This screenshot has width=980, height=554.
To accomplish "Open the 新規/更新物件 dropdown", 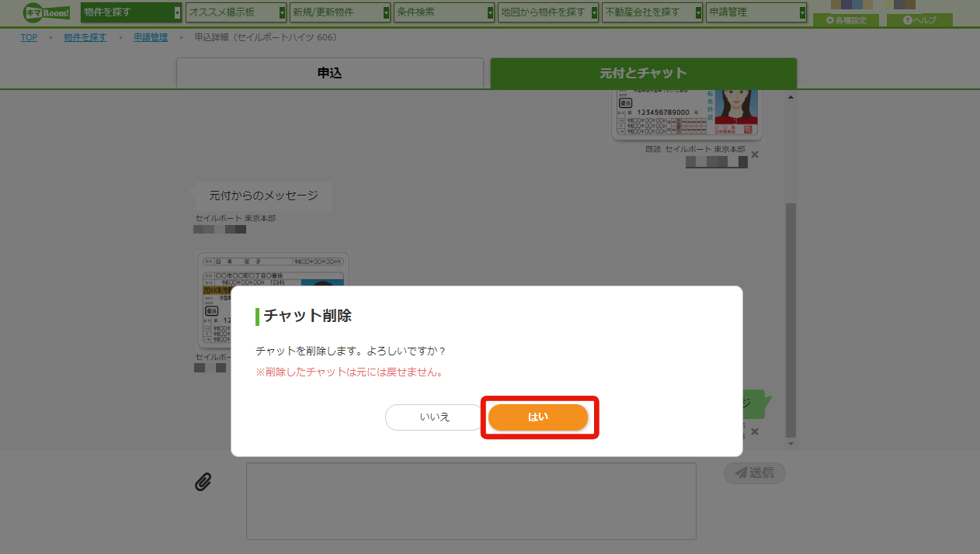I will click(x=340, y=12).
